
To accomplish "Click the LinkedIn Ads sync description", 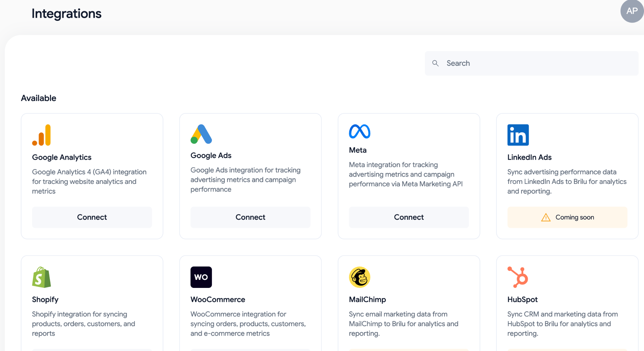I will pyautogui.click(x=567, y=182).
